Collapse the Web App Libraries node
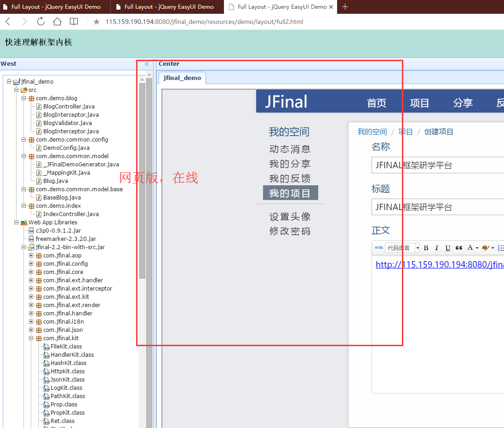The height and width of the screenshot is (428, 504). [x=17, y=222]
